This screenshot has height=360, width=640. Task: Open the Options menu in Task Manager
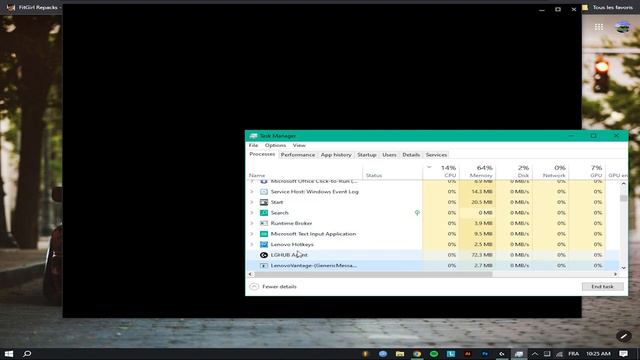[x=275, y=145]
